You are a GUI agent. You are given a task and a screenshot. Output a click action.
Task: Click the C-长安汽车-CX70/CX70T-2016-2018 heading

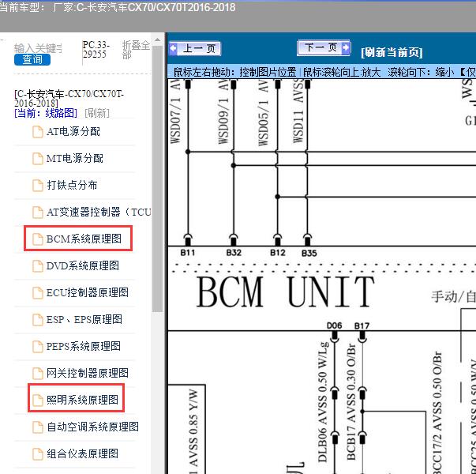[69, 98]
